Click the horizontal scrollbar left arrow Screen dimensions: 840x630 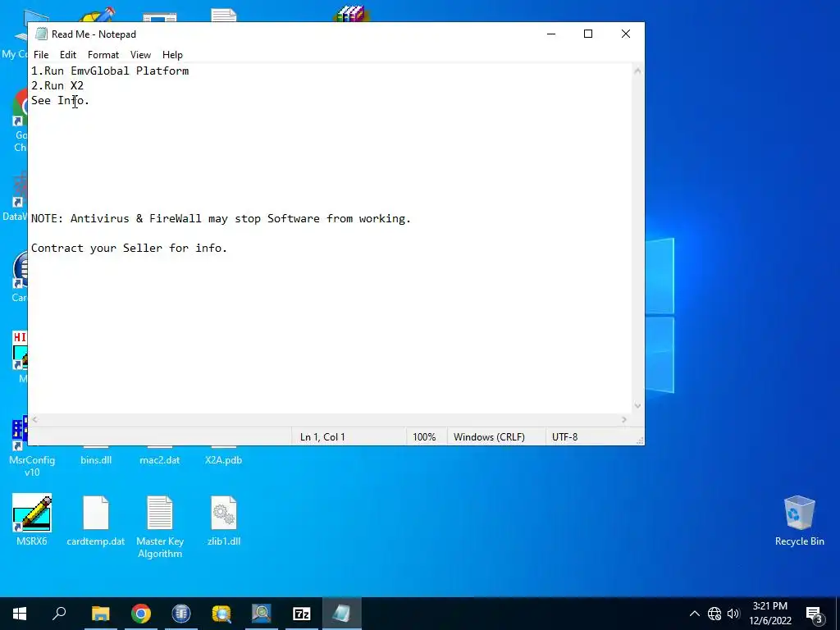[34, 419]
